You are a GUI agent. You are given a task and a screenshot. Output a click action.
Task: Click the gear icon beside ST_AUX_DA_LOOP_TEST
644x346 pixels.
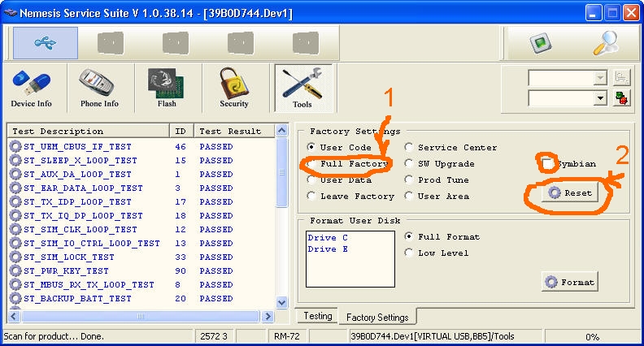tap(15, 174)
